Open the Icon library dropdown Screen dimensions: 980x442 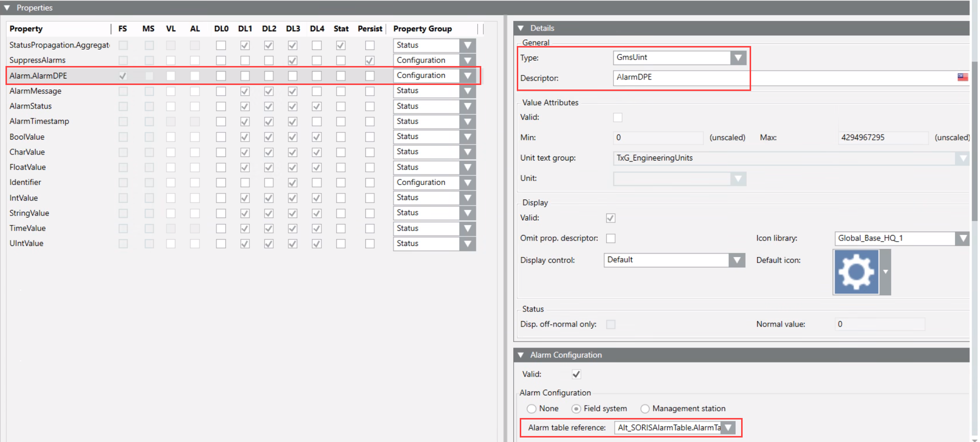[962, 238]
